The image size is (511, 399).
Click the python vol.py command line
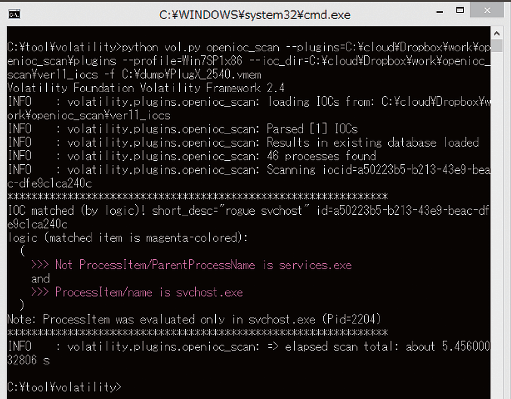click(x=249, y=61)
